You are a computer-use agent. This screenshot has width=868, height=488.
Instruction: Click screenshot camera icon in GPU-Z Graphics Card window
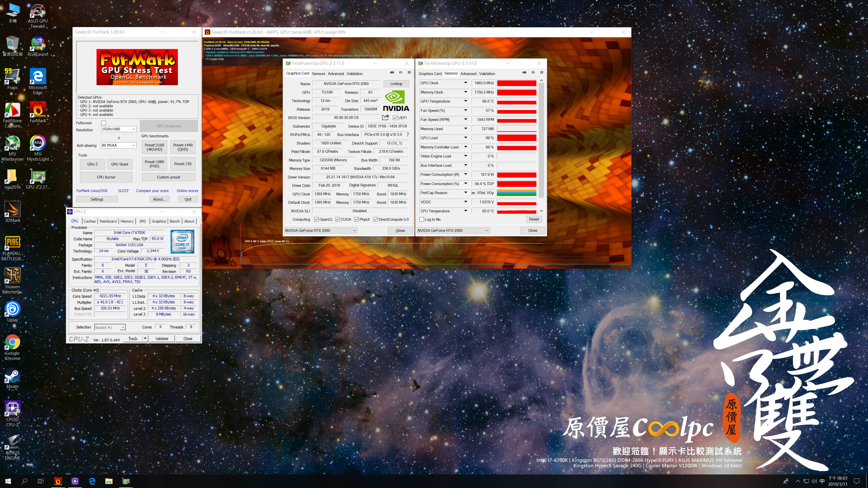[392, 72]
